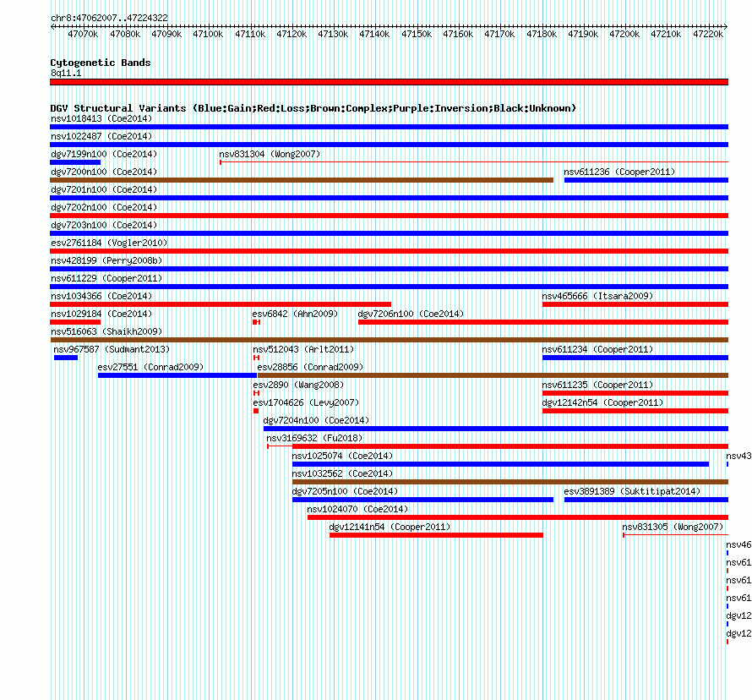Select dgv7201n100 (Coe2014) label
The image size is (752, 700).
pos(104,189)
